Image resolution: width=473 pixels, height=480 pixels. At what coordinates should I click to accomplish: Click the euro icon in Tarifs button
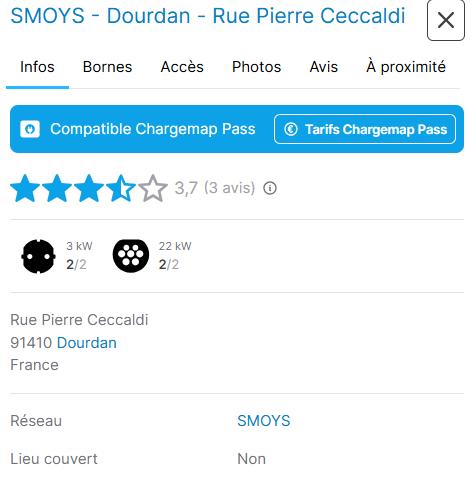click(x=291, y=129)
